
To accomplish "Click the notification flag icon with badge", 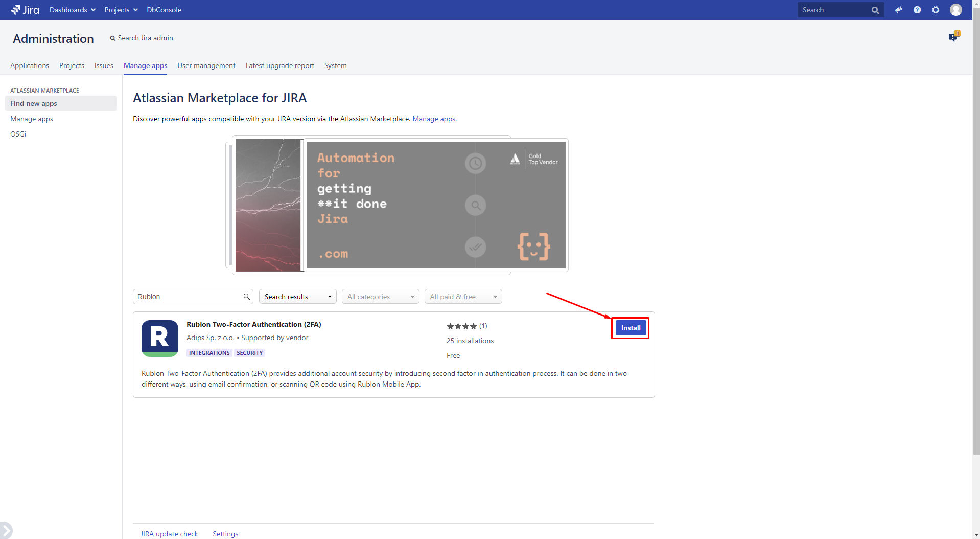I will coord(953,37).
